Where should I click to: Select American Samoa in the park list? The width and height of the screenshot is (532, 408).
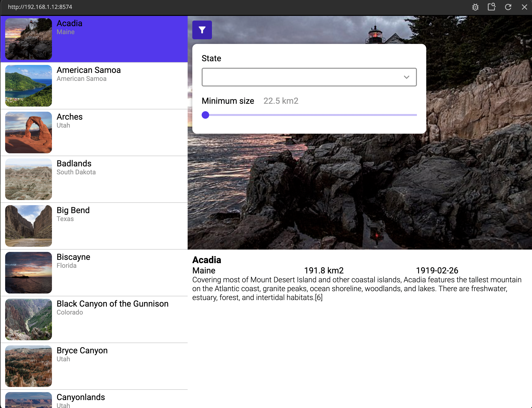coord(94,86)
